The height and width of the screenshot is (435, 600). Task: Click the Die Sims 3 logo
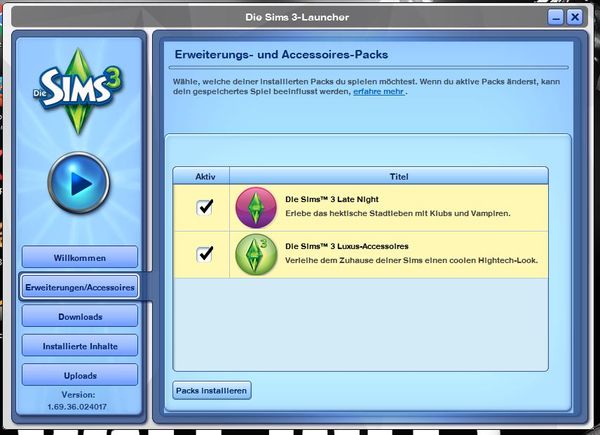(78, 91)
